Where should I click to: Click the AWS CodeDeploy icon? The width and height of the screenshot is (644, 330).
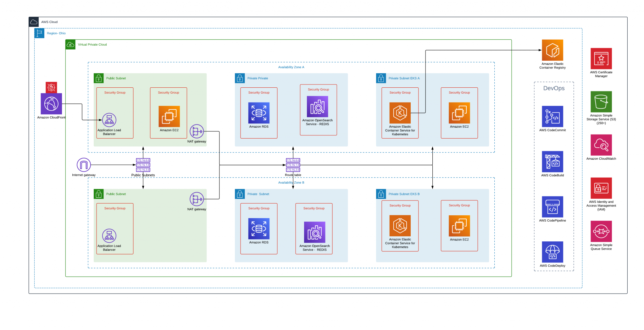(x=552, y=252)
